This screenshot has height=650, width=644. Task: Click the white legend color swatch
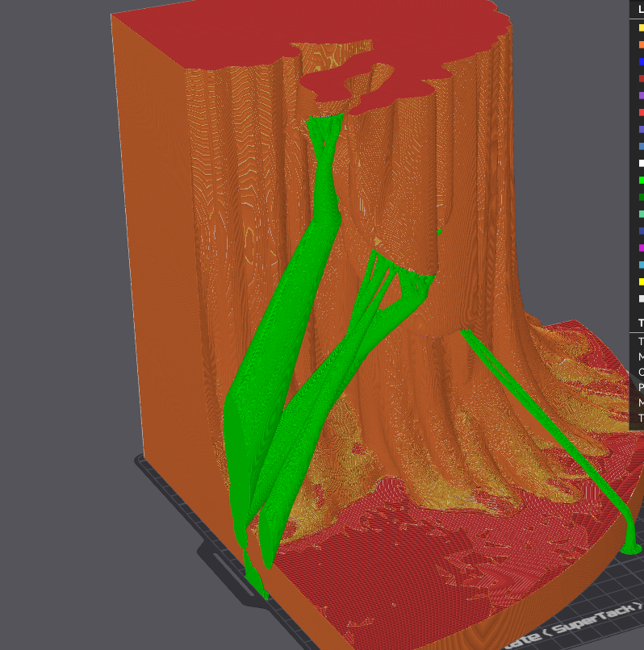point(642,164)
